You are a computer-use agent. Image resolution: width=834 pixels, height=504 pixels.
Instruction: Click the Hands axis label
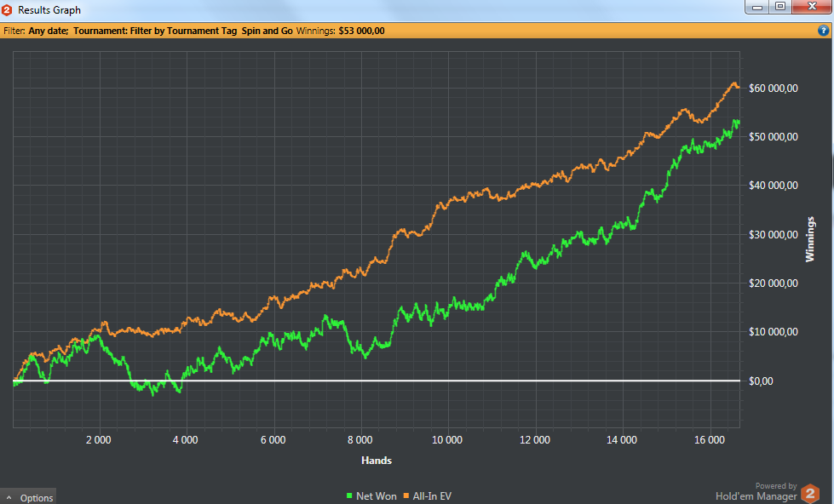pos(377,461)
